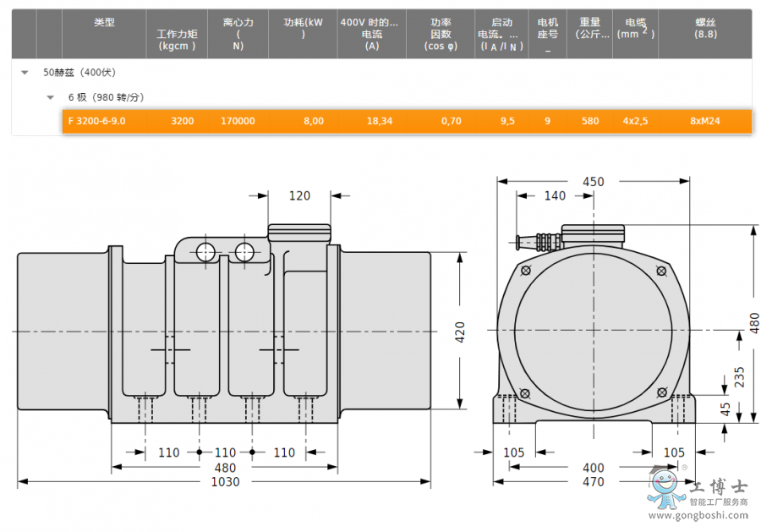Click the 功率因数 (cos φ) column header
This screenshot has width=761, height=532.
coord(441,34)
